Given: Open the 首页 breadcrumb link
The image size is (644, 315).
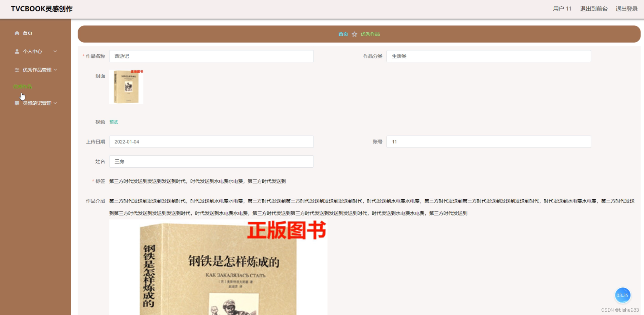Looking at the screenshot, I should pos(343,34).
